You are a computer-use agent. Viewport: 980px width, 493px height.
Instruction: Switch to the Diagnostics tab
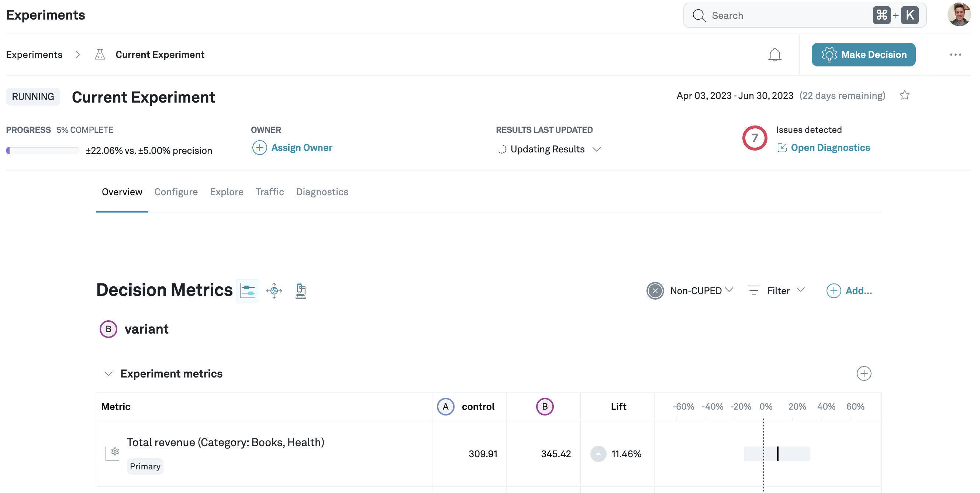[322, 192]
